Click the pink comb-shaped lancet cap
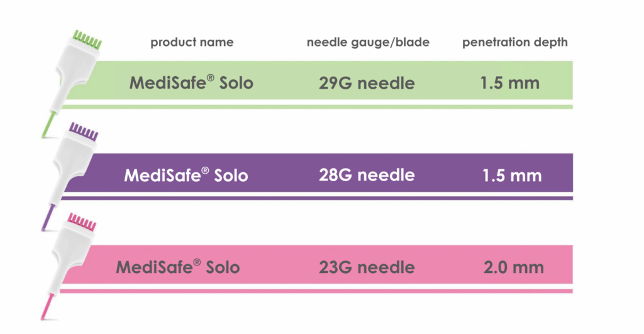This screenshot has height=334, width=644. (82, 222)
